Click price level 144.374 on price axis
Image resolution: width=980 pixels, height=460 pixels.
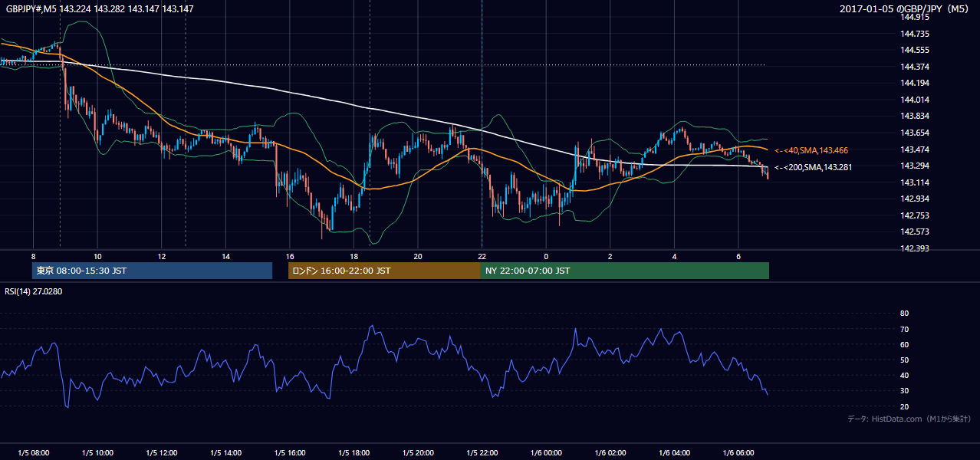(915, 67)
